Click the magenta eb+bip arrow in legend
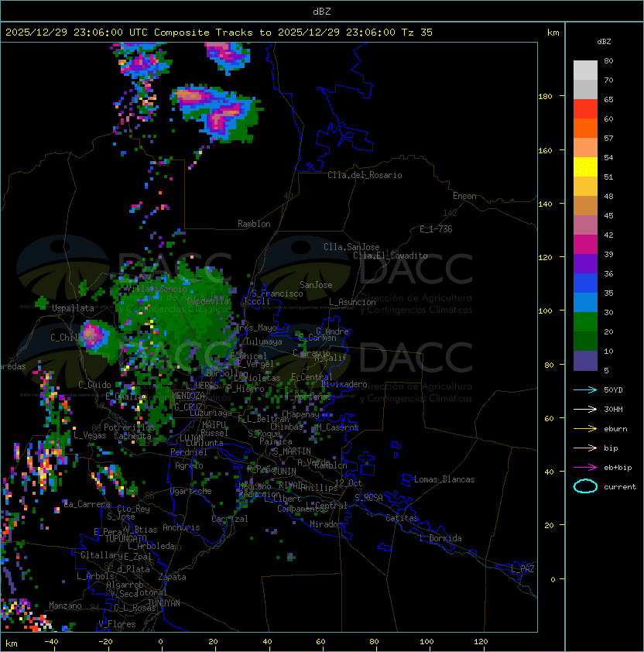Viewport: 644px width, 652px height. (x=585, y=468)
